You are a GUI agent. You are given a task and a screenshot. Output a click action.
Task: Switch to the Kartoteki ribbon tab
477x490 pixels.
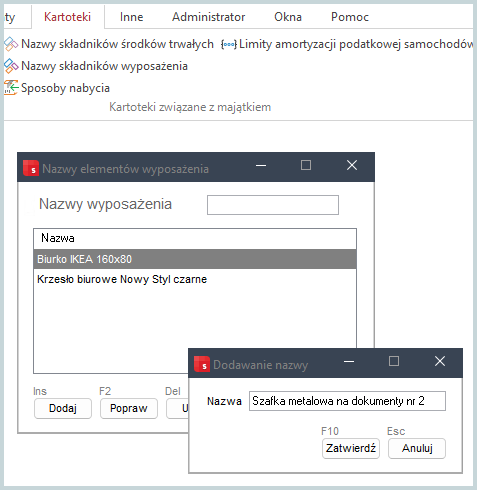[67, 17]
